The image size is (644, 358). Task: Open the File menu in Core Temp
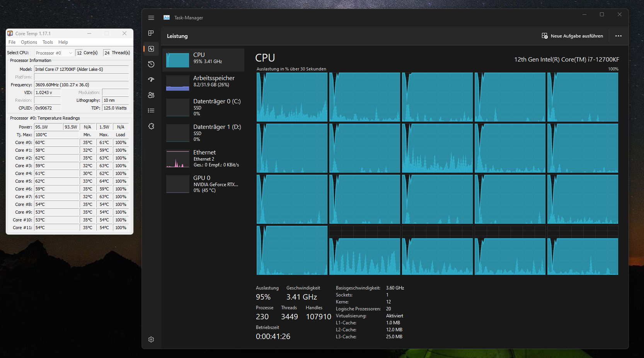(12, 42)
